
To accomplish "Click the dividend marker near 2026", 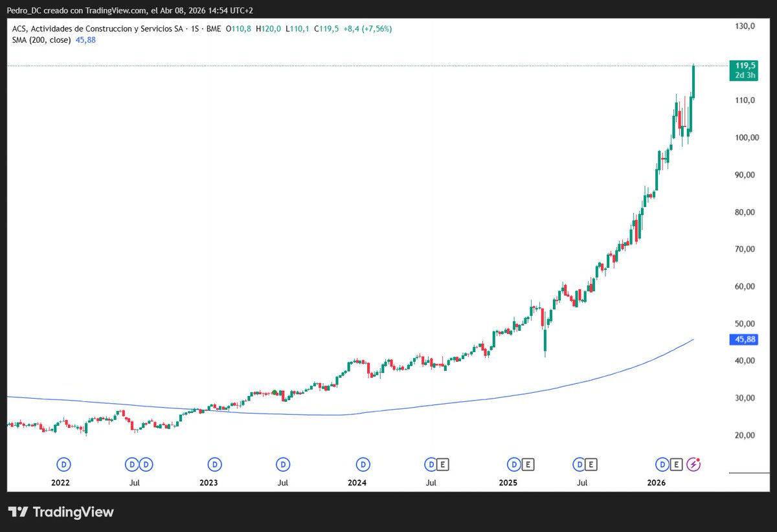I will click(662, 464).
